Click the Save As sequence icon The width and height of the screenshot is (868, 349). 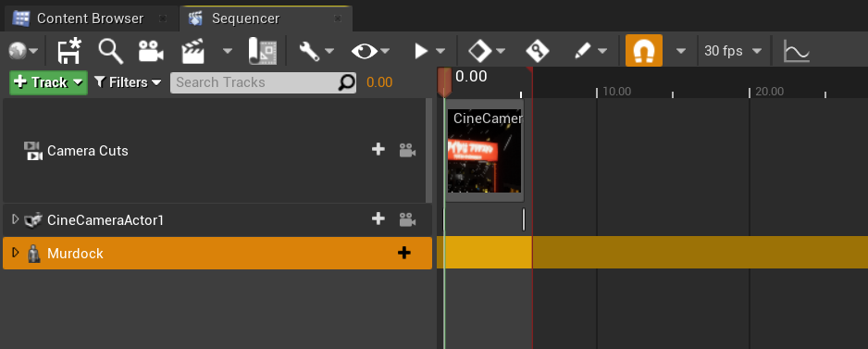pyautogui.click(x=69, y=51)
